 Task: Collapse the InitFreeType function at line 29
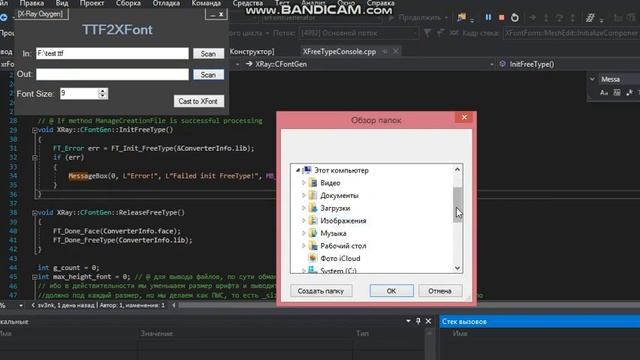(x=35, y=130)
